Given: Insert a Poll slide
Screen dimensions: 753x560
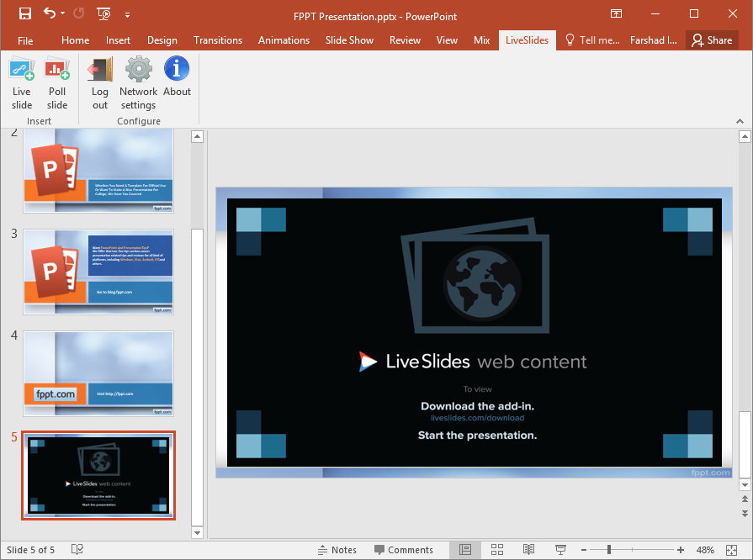Looking at the screenshot, I should click(x=57, y=83).
